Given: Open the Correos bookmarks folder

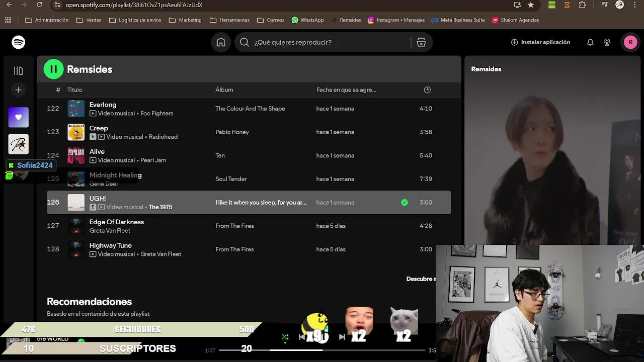Looking at the screenshot, I should 271,20.
